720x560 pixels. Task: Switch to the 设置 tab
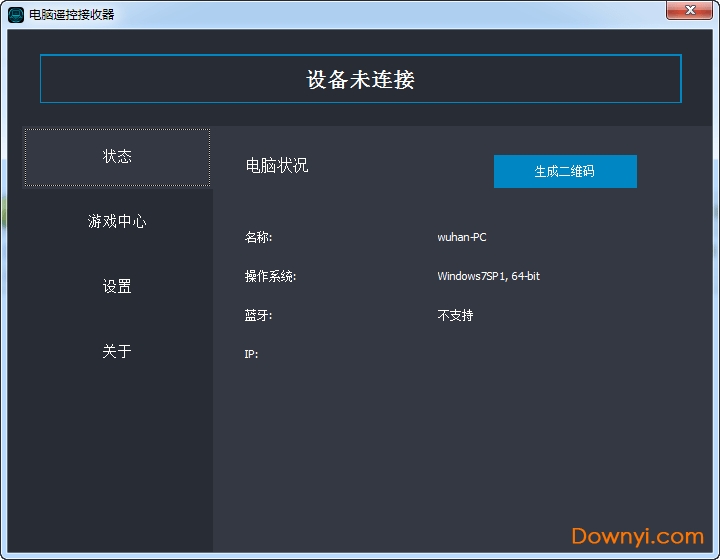117,286
